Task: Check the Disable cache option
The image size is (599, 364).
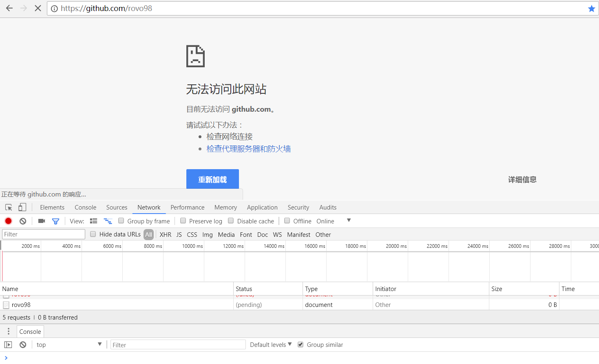Action: point(231,221)
